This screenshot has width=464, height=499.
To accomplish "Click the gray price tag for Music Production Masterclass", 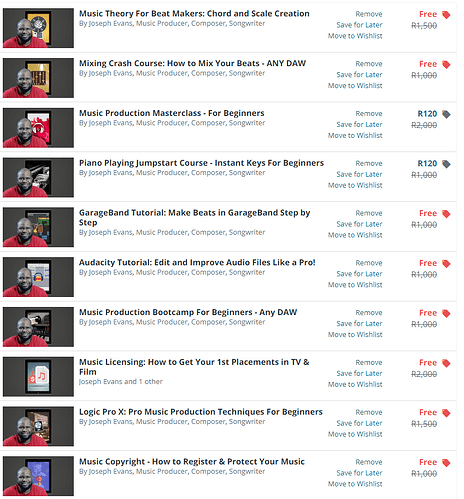I will pos(446,114).
